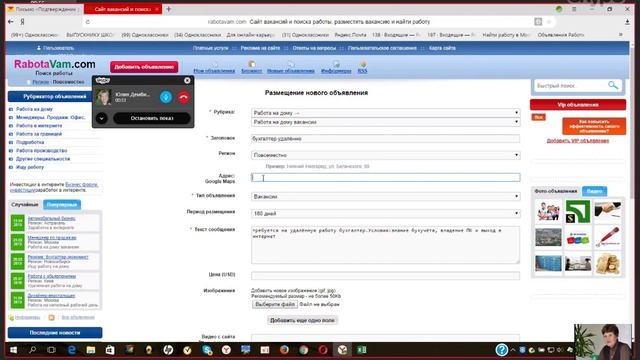Viewport: 640px width, 360px height.
Task: Open the second Рубрика subcategory dropdown
Action: click(385, 122)
